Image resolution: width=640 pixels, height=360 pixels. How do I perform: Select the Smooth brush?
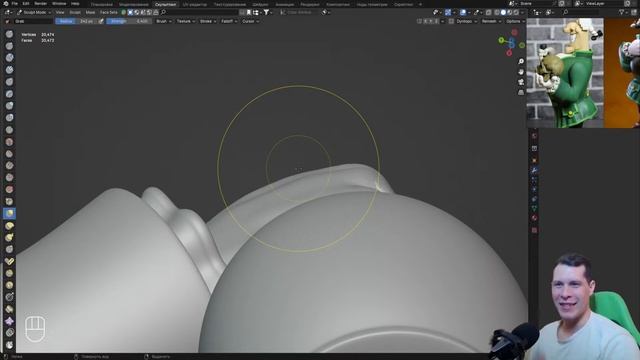[9, 142]
